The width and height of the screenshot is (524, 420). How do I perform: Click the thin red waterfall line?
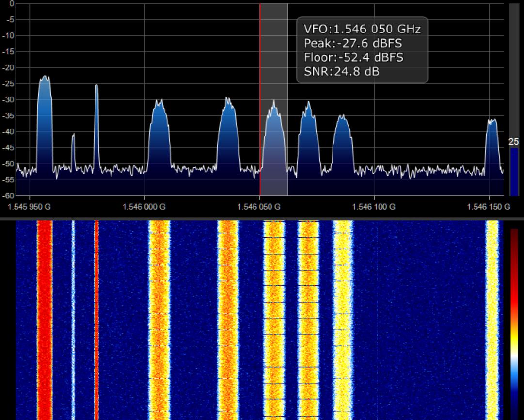coord(96,320)
